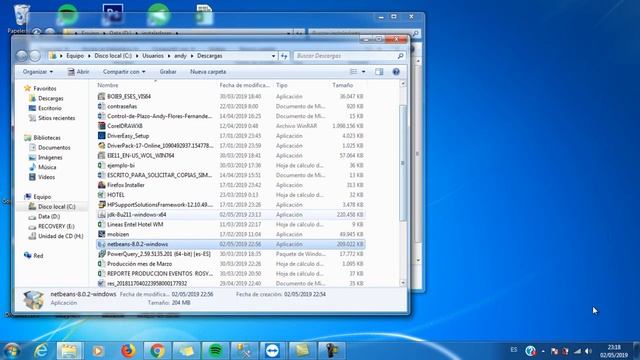Launch Google Chrome from the taskbar

pyautogui.click(x=157, y=351)
